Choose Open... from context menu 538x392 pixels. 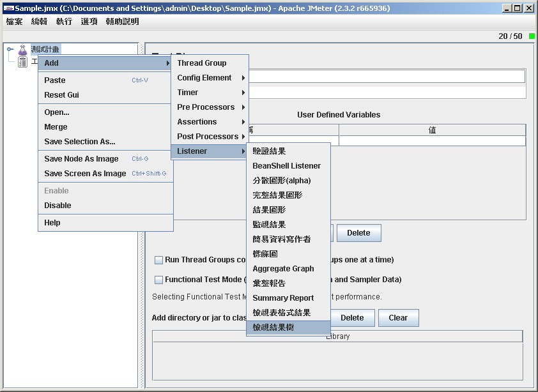click(x=105, y=112)
